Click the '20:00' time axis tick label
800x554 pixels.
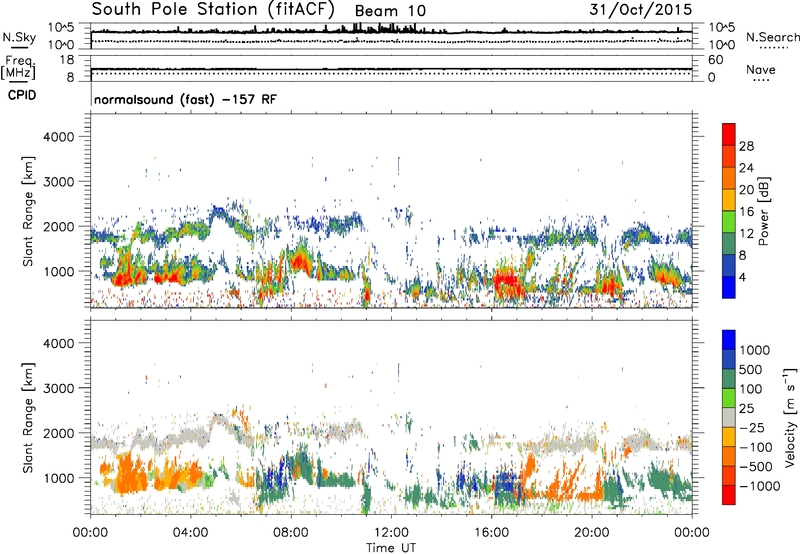click(x=591, y=533)
